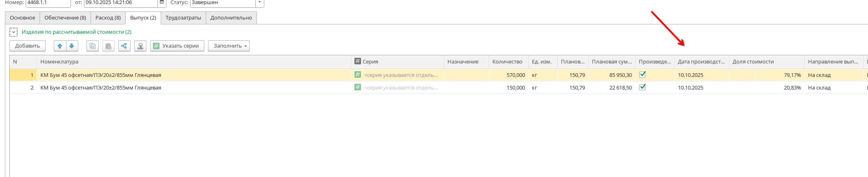Click the green series icon in row 2
Image resolution: width=868 pixels, height=177 pixels.
pyautogui.click(x=358, y=87)
